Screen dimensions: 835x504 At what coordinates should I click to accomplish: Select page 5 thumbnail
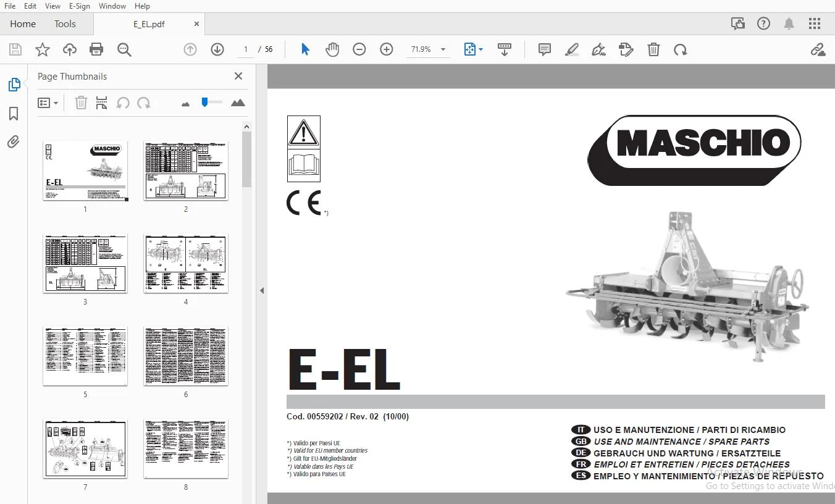tap(85, 356)
